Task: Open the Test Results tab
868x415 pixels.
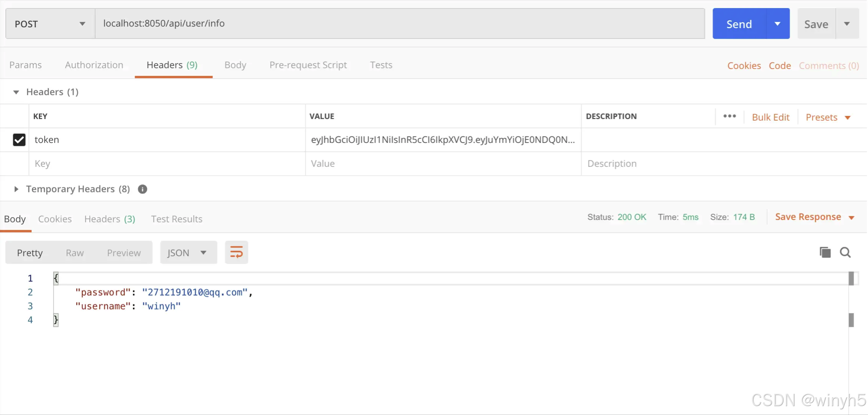Action: click(x=176, y=219)
